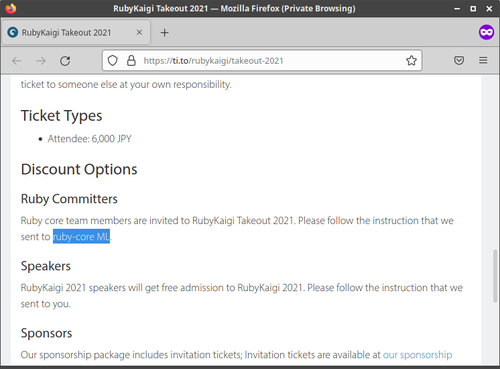
Task: Open tracking protection shield info
Action: coord(113,60)
